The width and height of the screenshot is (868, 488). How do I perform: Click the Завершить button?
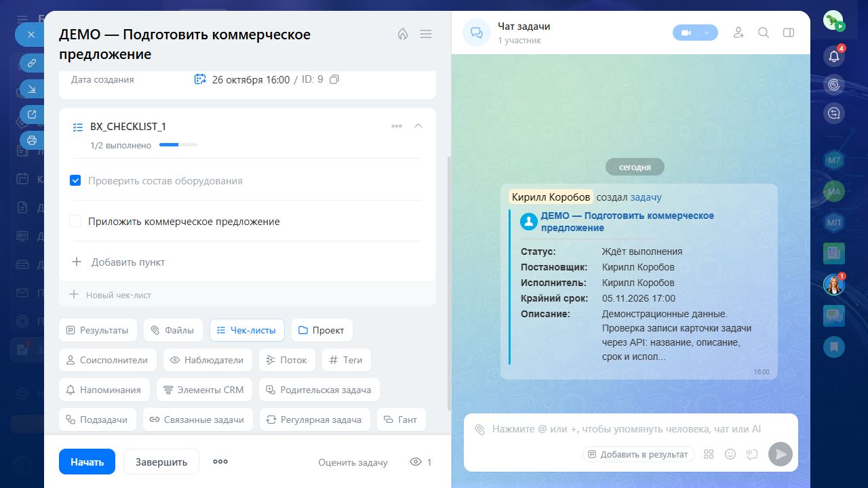point(161,462)
